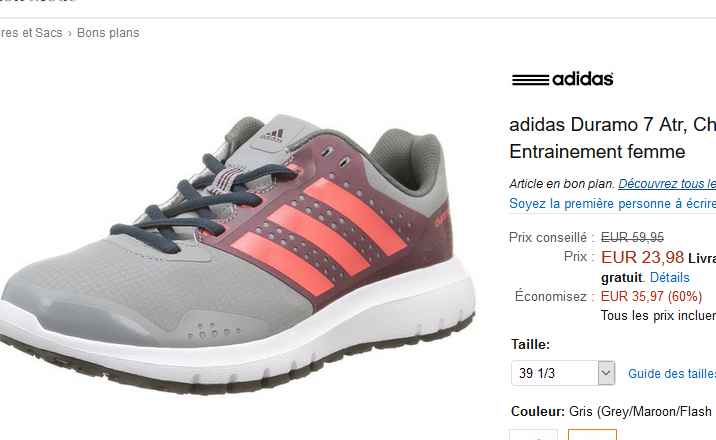
Task: Click the EUR 23,98 price
Action: pyautogui.click(x=642, y=257)
